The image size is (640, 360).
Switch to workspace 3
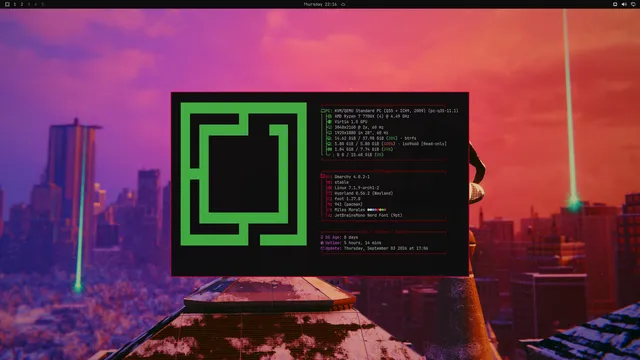tap(29, 4)
